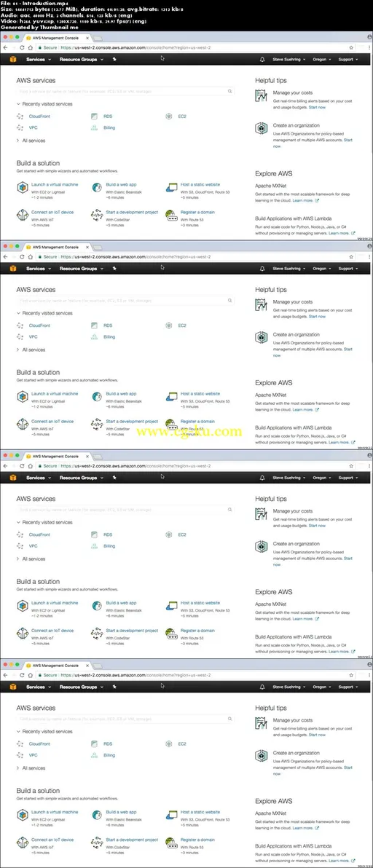
Task: Click the Launch a virtual machine icon in the second frame
Action: click(22, 396)
